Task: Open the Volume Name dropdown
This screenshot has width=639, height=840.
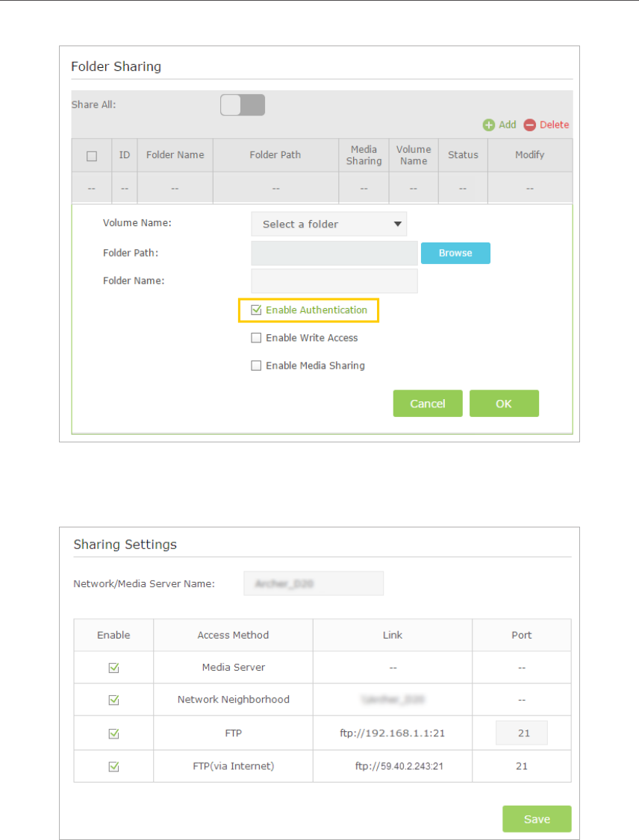Action: coord(329,224)
